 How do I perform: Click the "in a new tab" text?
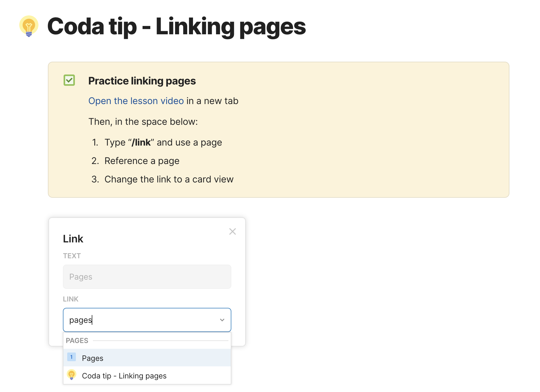(212, 101)
